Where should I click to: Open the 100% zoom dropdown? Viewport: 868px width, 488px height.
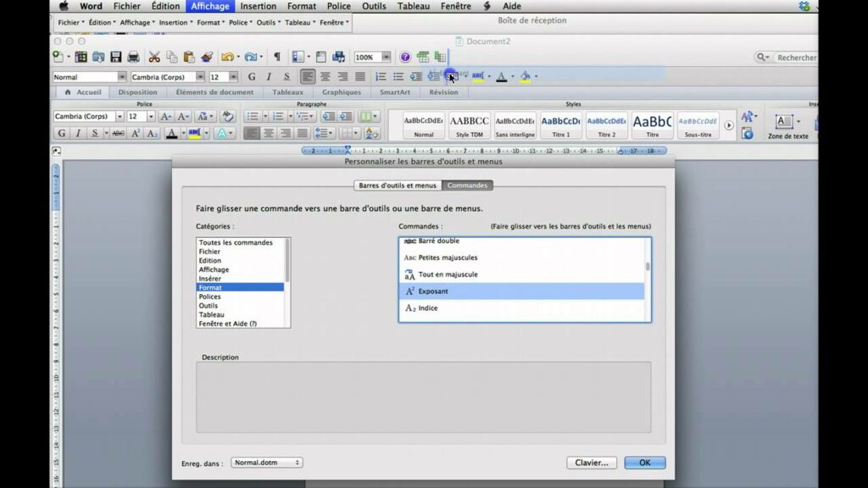pyautogui.click(x=386, y=57)
